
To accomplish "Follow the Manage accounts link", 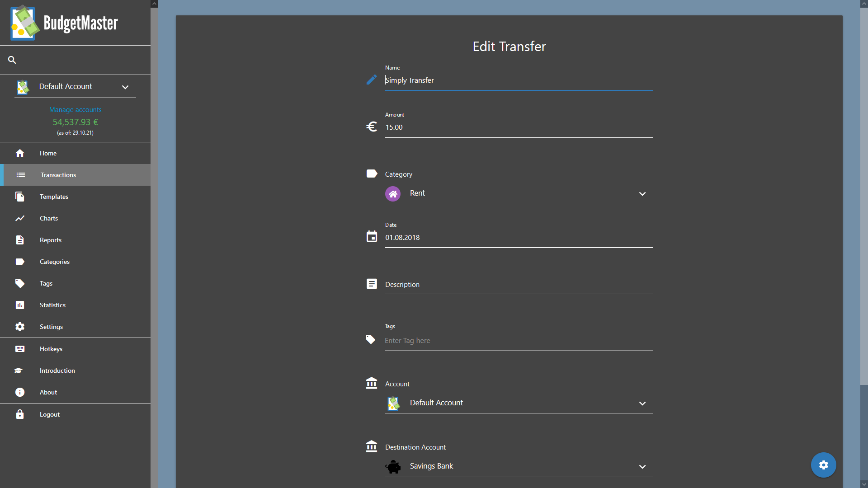I will 75,110.
